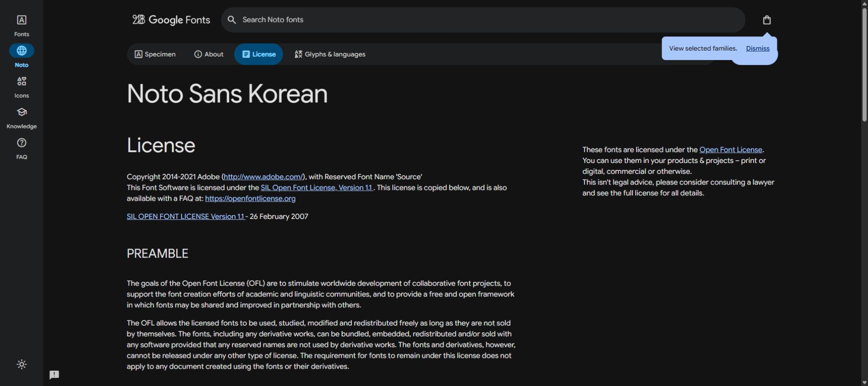Select the Noto globe icon in the sidebar
The image size is (868, 386).
21,51
